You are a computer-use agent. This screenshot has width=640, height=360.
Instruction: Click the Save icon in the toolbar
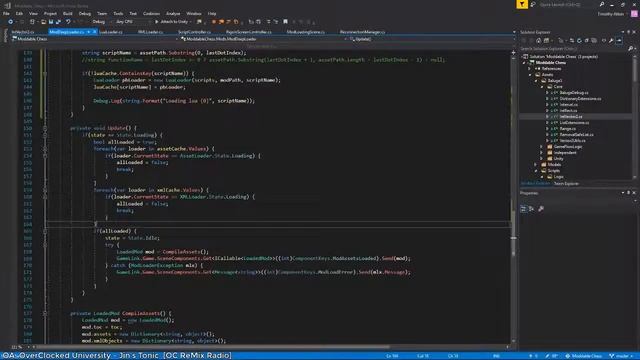pos(51,22)
